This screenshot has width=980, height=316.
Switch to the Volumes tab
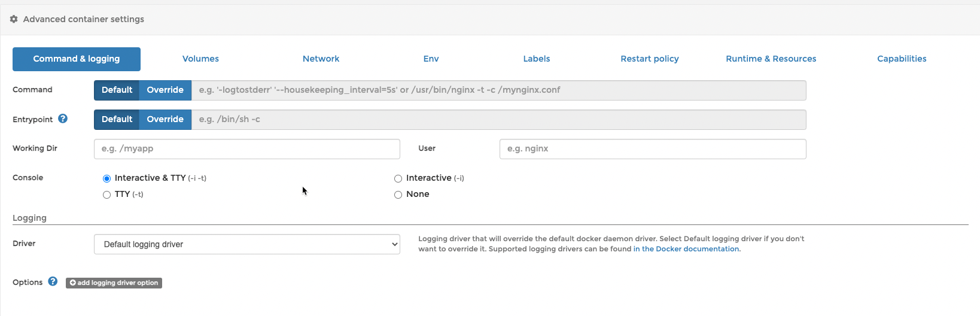click(x=200, y=59)
